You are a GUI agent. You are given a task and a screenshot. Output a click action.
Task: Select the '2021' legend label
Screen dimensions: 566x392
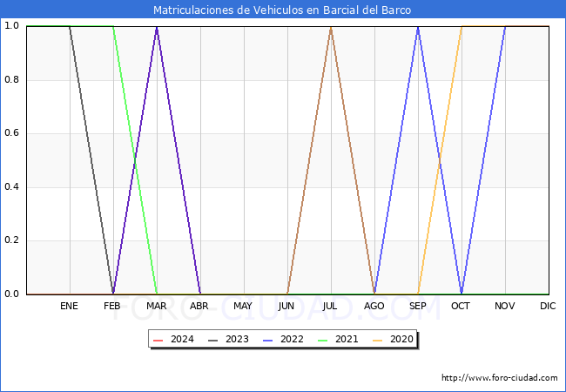coord(347,340)
